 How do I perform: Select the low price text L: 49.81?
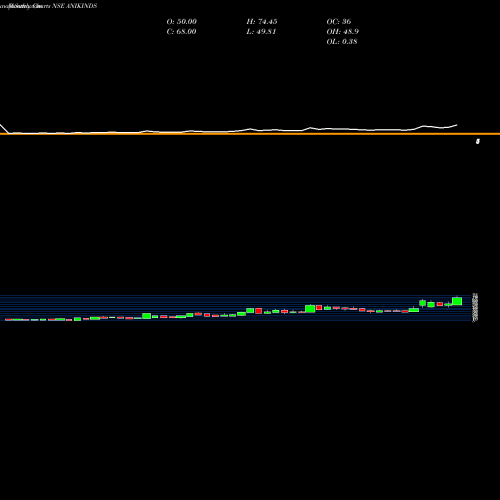[x=261, y=32]
